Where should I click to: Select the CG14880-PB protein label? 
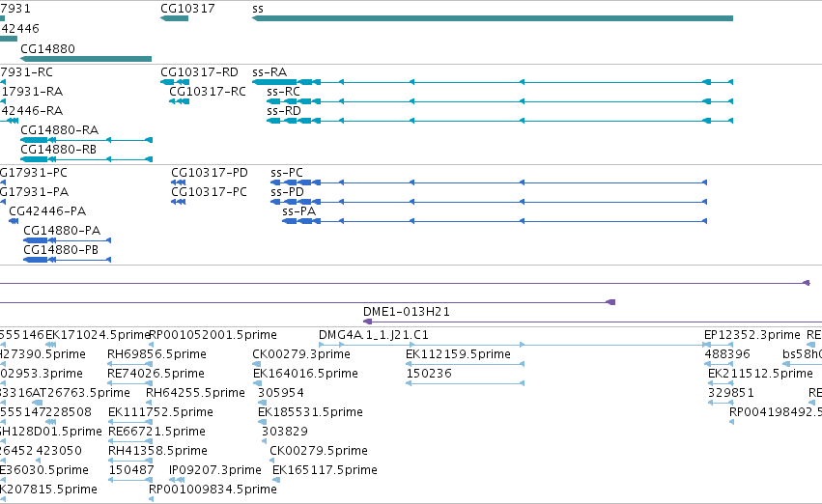click(61, 249)
